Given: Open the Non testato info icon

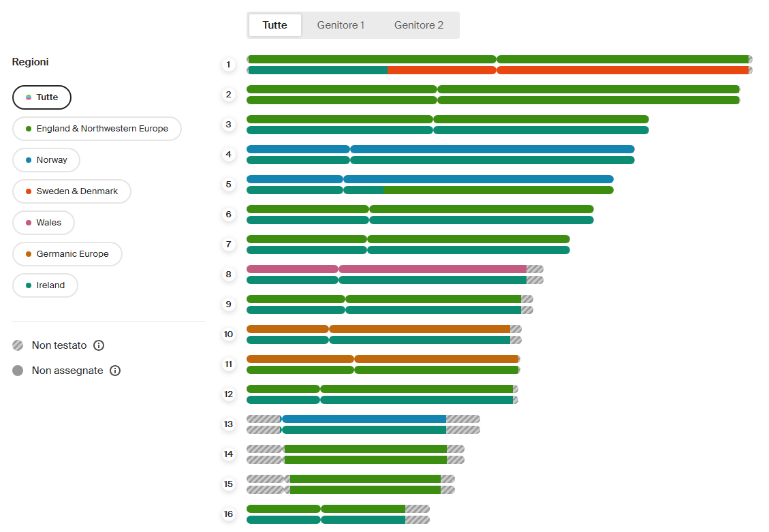Looking at the screenshot, I should tap(99, 345).
